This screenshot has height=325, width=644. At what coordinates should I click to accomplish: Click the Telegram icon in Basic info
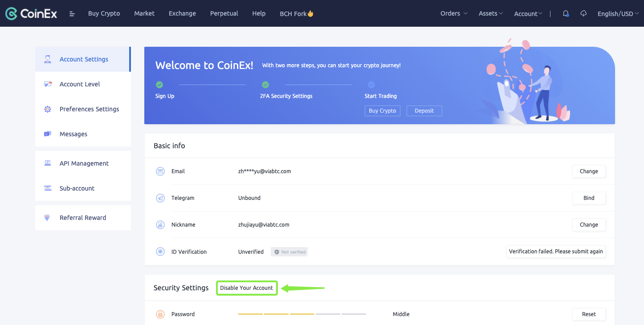pos(160,198)
